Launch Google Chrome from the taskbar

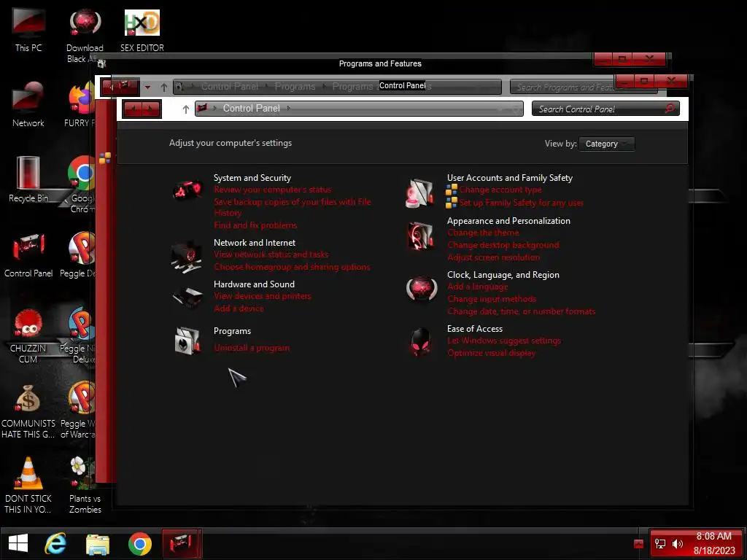pos(139,544)
